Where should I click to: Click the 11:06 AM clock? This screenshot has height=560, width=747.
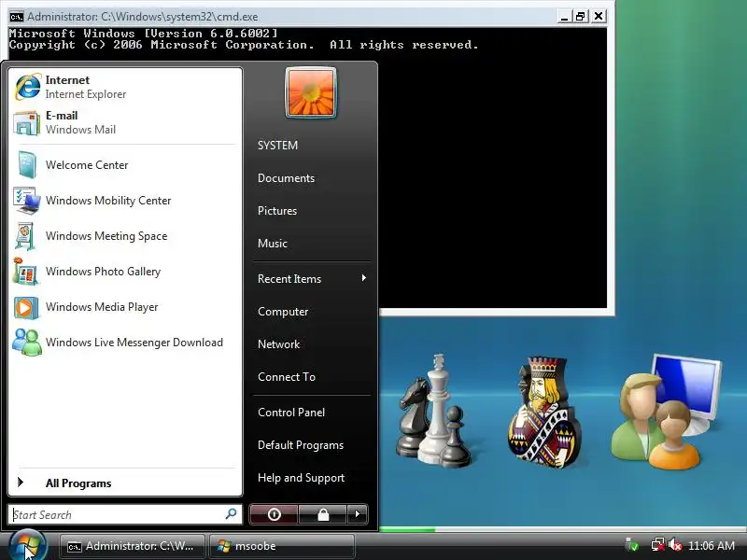(712, 545)
